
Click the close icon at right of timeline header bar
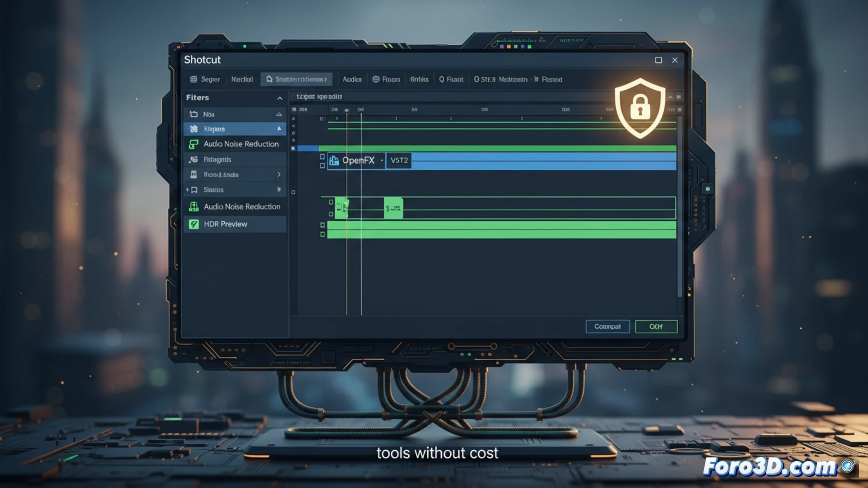[x=679, y=97]
